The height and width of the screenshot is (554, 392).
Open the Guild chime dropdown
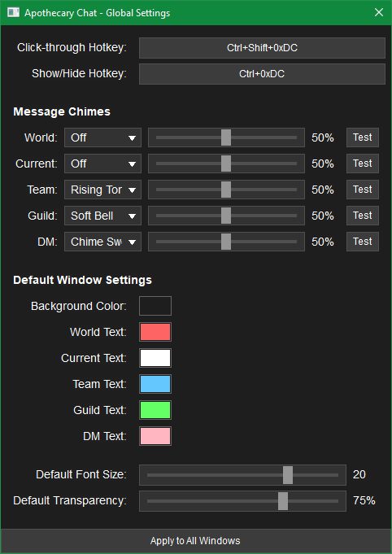pyautogui.click(x=102, y=216)
